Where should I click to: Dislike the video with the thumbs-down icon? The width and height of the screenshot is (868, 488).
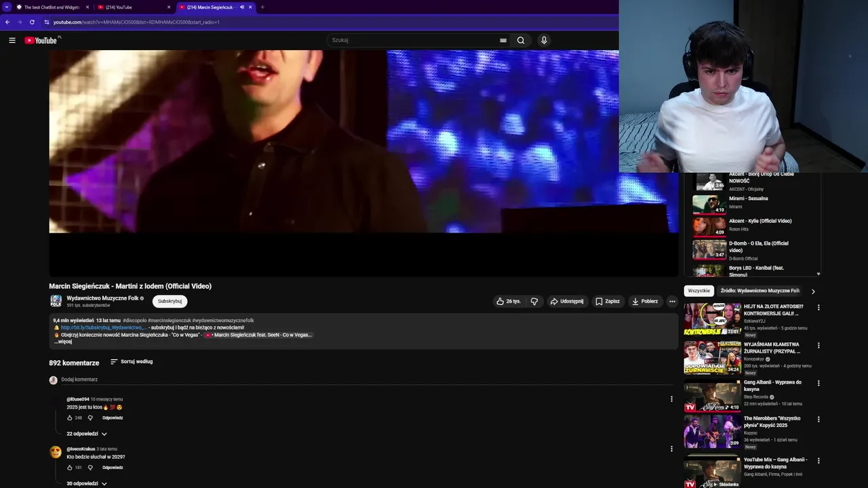pos(534,301)
